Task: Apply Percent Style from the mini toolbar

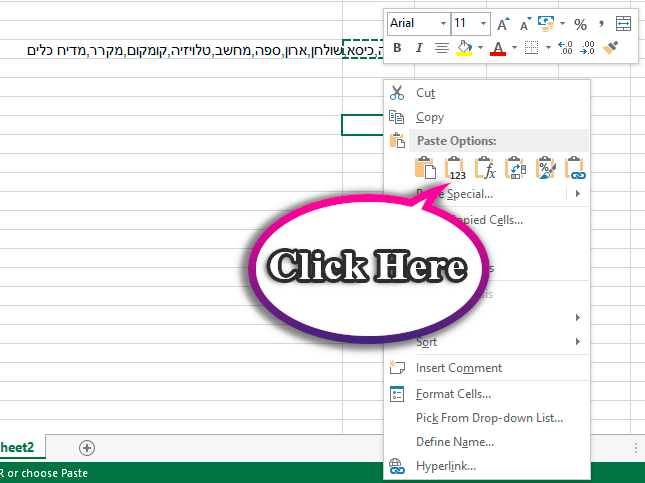Action: (x=580, y=23)
